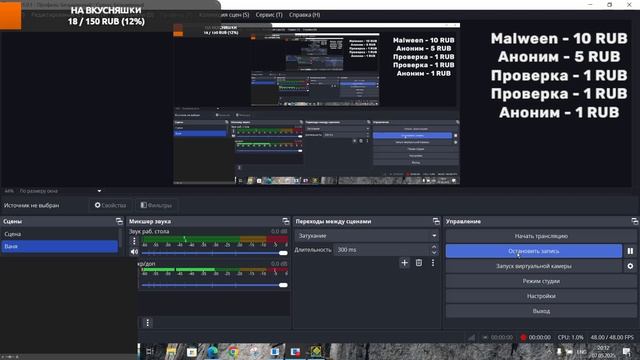Float the Микшер звука dock panel
The height and width of the screenshot is (360, 640).
(286, 221)
